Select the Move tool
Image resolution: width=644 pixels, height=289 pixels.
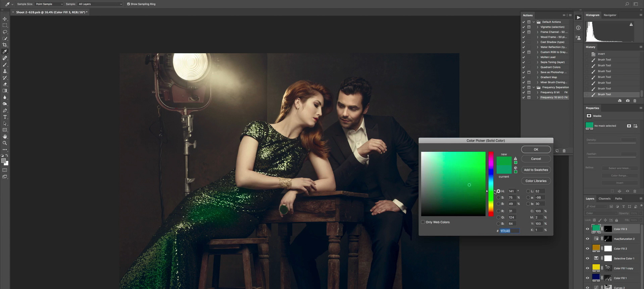[x=5, y=19]
